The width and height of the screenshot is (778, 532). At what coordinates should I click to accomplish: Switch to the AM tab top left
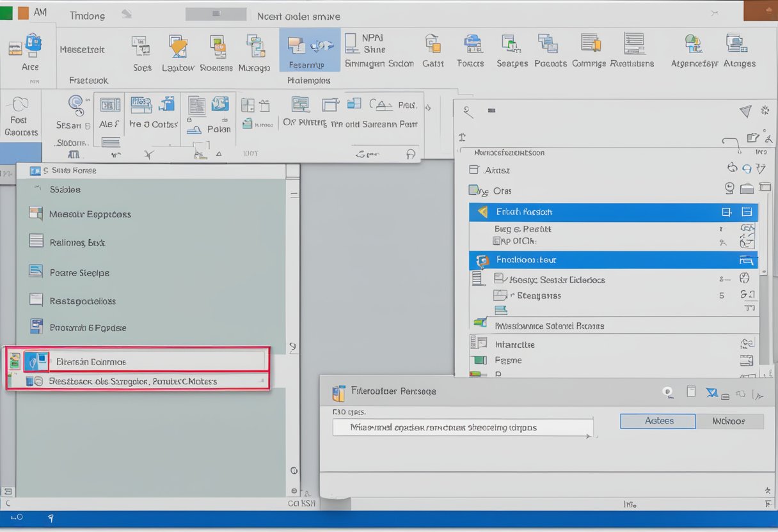41,11
